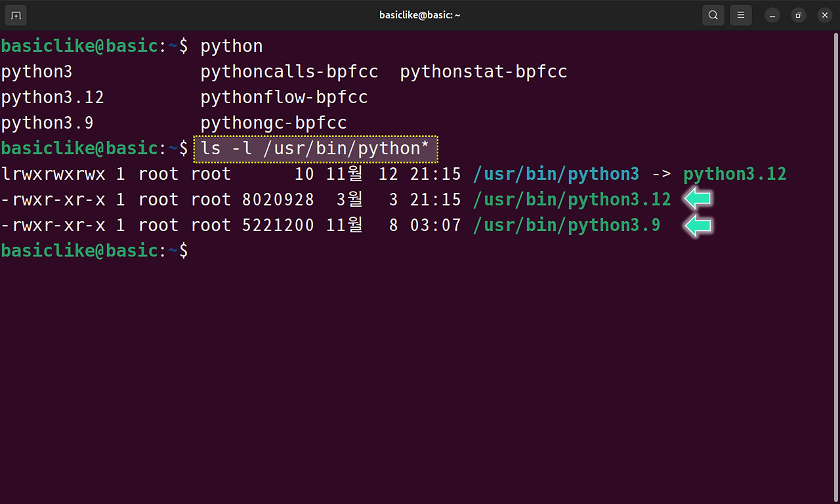Click the pythonflow-bpfcc completion entry
This screenshot has height=504, width=840.
284,98
